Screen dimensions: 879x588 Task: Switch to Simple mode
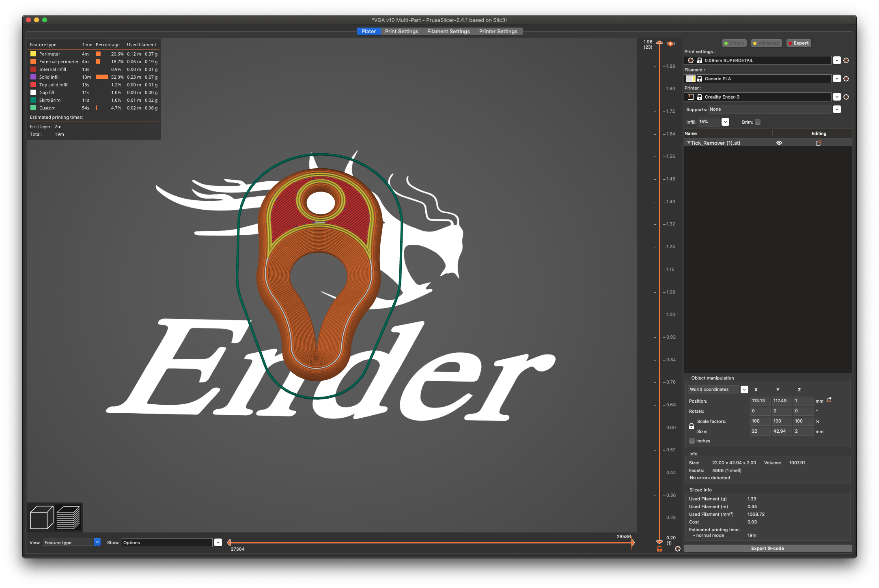coord(734,43)
